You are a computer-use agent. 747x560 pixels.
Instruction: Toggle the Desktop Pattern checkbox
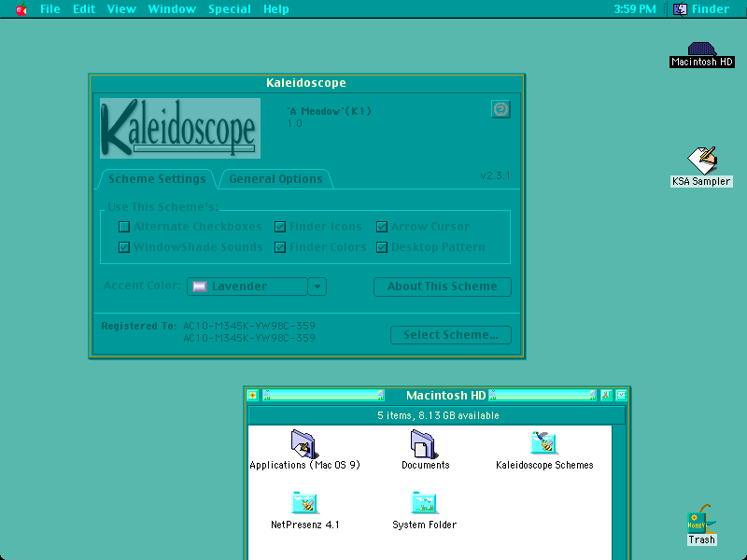pyautogui.click(x=382, y=247)
